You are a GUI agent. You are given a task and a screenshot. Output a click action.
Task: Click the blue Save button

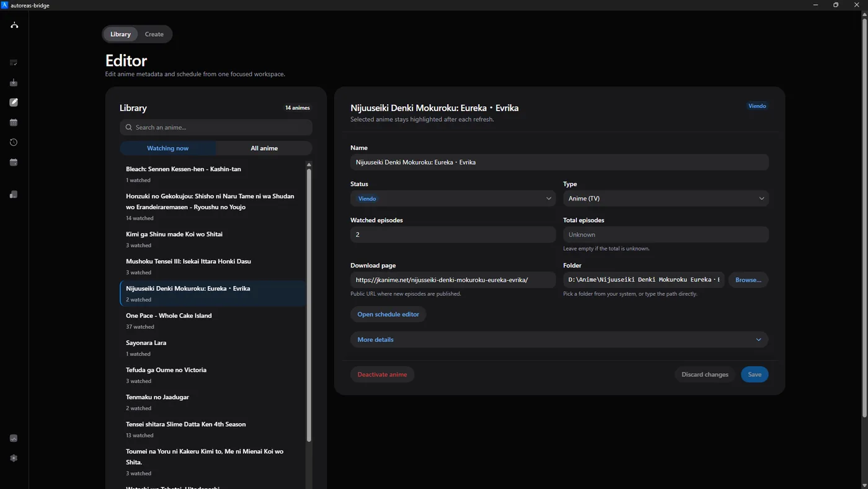tap(755, 374)
